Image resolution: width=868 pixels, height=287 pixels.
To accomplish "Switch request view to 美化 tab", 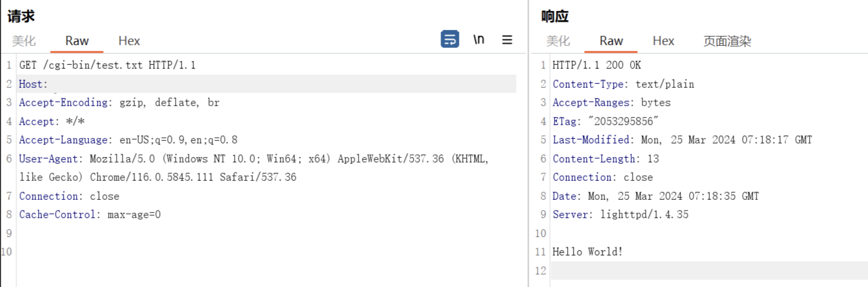I will [x=24, y=41].
